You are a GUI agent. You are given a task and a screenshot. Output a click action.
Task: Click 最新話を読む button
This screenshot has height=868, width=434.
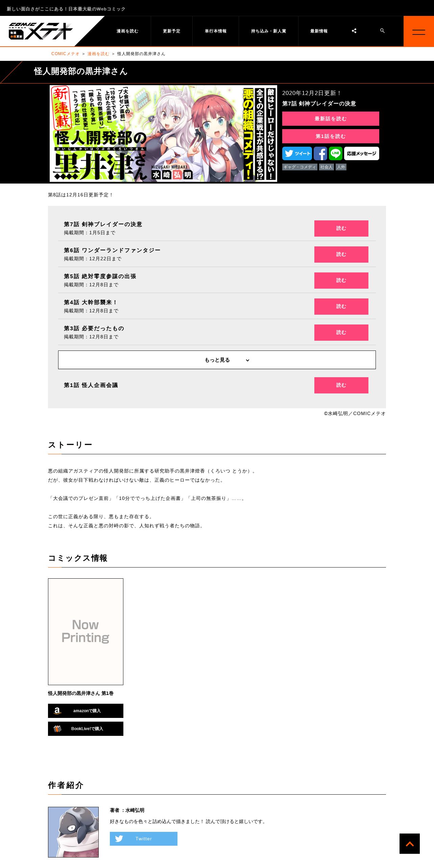[x=331, y=119]
